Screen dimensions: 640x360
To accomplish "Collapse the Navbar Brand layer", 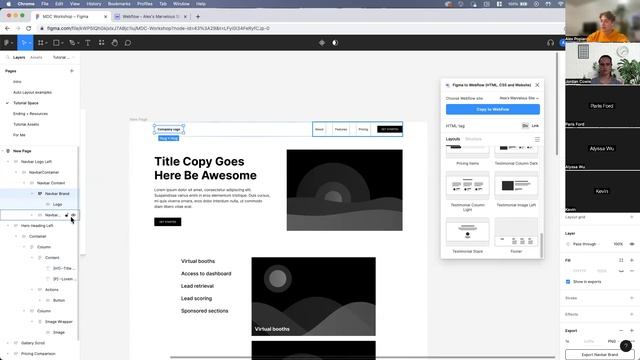I will coord(32,194).
